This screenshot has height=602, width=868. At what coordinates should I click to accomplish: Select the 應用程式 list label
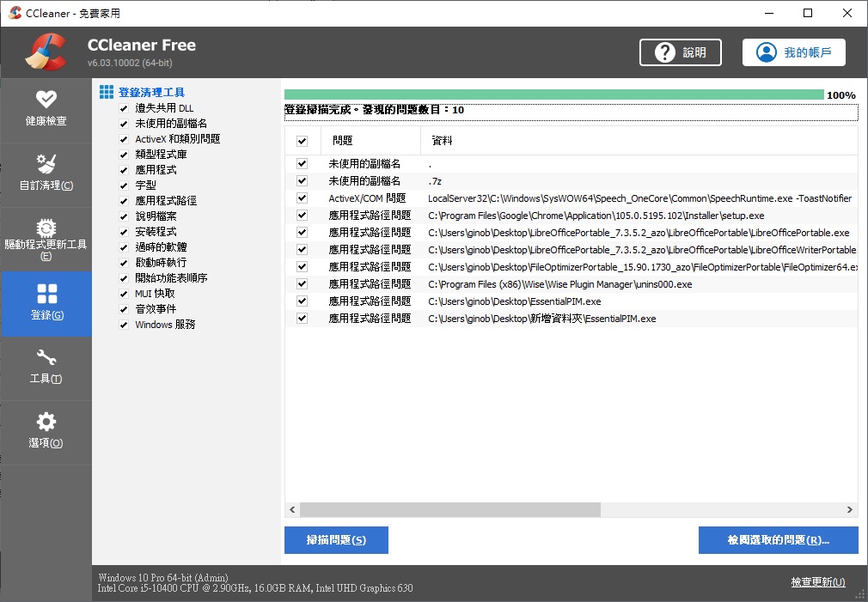[156, 170]
